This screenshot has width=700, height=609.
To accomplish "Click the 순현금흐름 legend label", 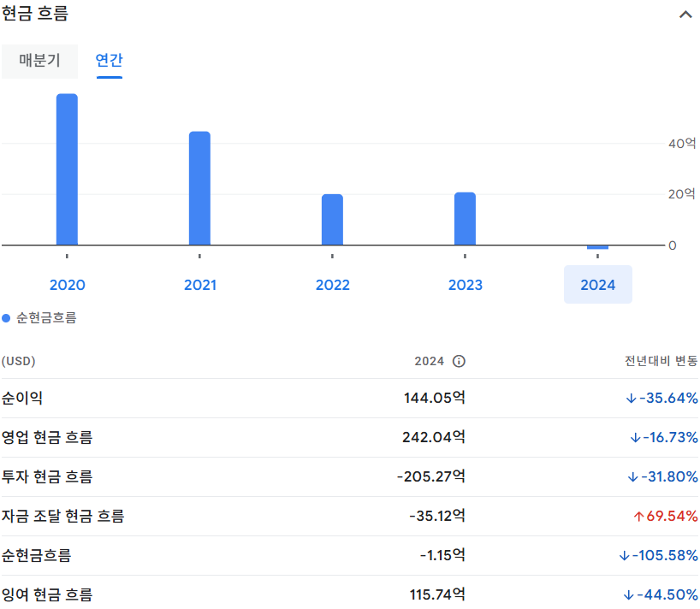I will tap(46, 318).
